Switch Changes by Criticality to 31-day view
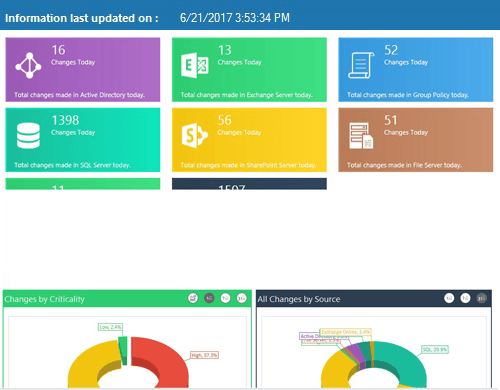500x390 pixels. [242, 298]
